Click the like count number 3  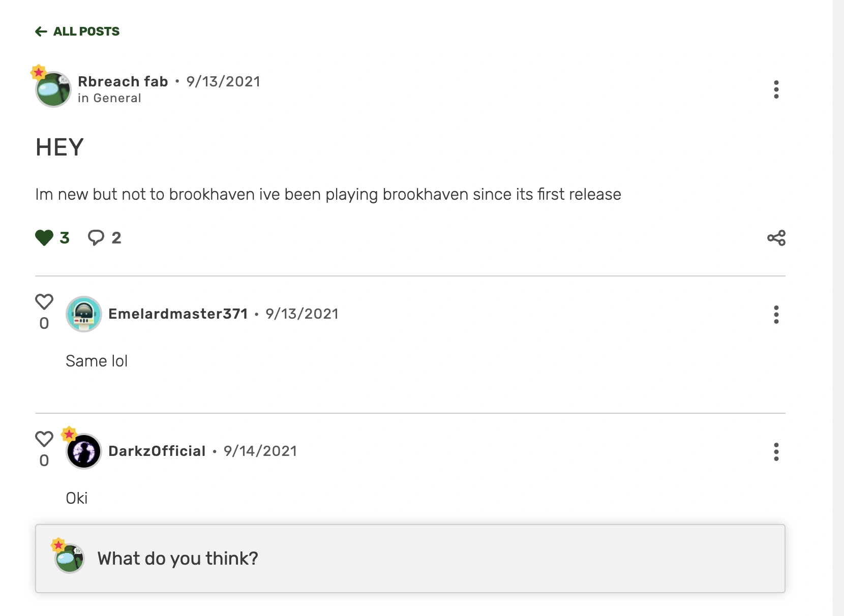click(x=64, y=237)
